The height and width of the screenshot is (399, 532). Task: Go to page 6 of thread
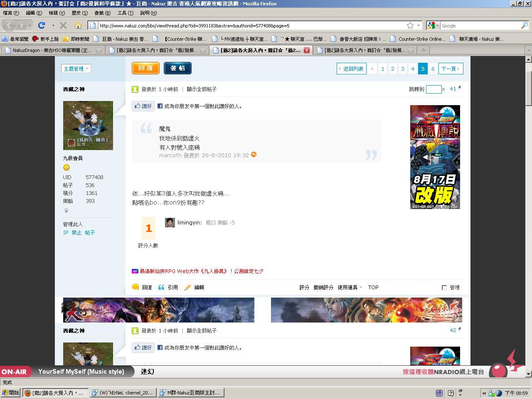[433, 69]
